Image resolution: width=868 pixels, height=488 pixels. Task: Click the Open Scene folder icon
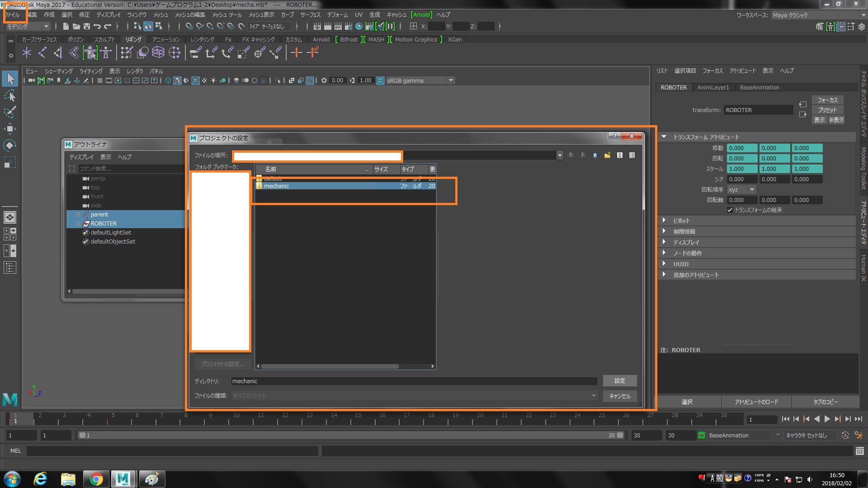(x=76, y=26)
